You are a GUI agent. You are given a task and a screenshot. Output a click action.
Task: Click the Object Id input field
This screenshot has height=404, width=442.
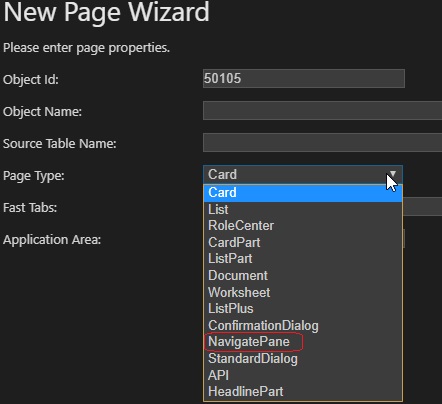pos(304,79)
